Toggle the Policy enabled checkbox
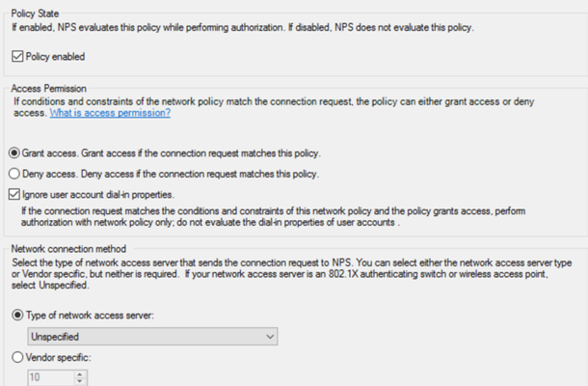Screen dimensions: 588x386 click(17, 56)
